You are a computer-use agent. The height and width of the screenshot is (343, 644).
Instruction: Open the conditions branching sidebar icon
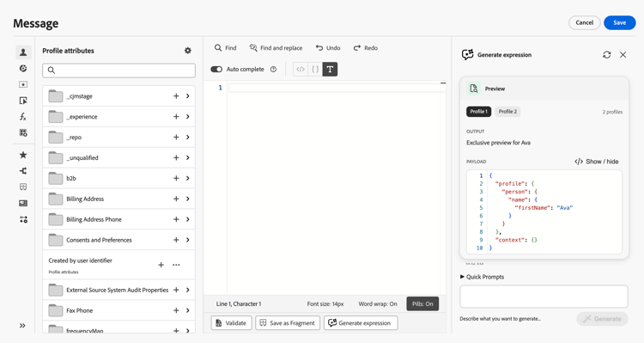pos(23,171)
